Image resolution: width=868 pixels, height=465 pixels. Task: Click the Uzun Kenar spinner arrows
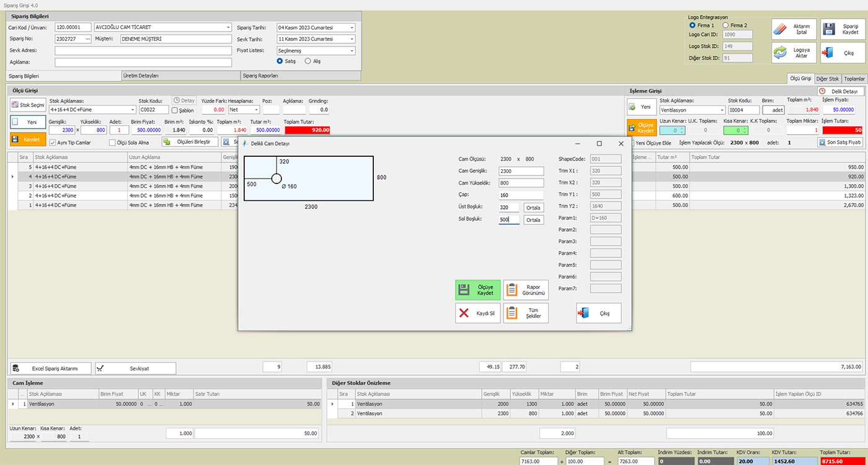[x=683, y=130]
